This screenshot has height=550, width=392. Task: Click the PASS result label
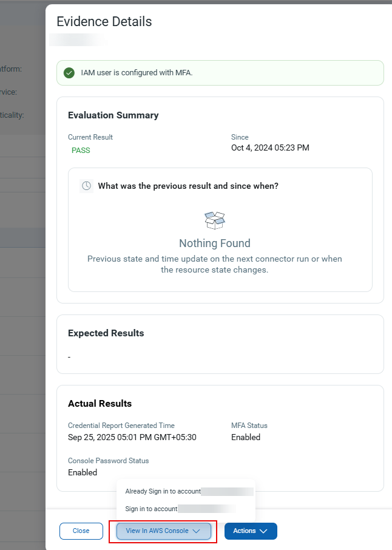coord(81,150)
